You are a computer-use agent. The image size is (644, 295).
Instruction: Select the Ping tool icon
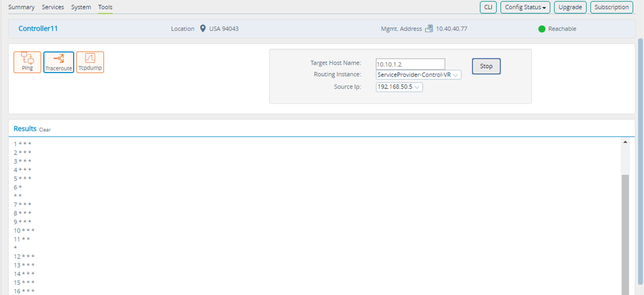click(28, 62)
